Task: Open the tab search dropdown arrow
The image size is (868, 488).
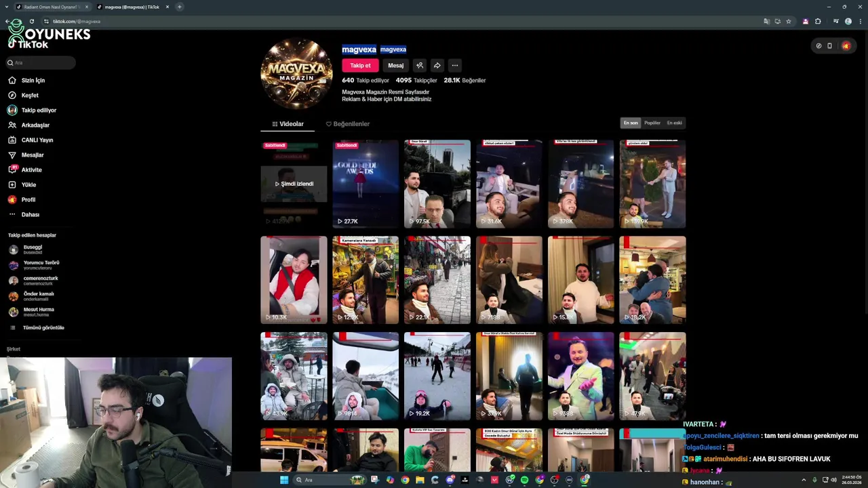Action: [7, 7]
